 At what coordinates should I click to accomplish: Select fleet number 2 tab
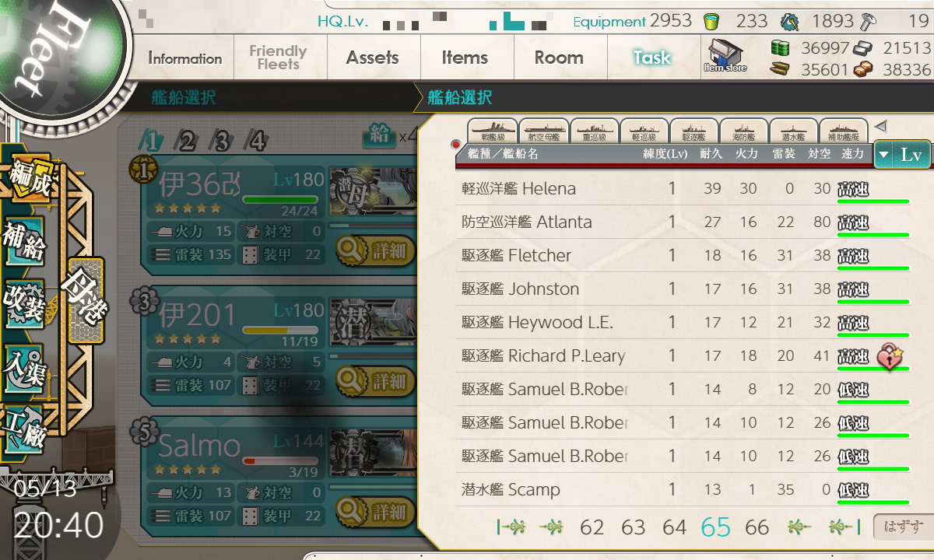pyautogui.click(x=186, y=142)
